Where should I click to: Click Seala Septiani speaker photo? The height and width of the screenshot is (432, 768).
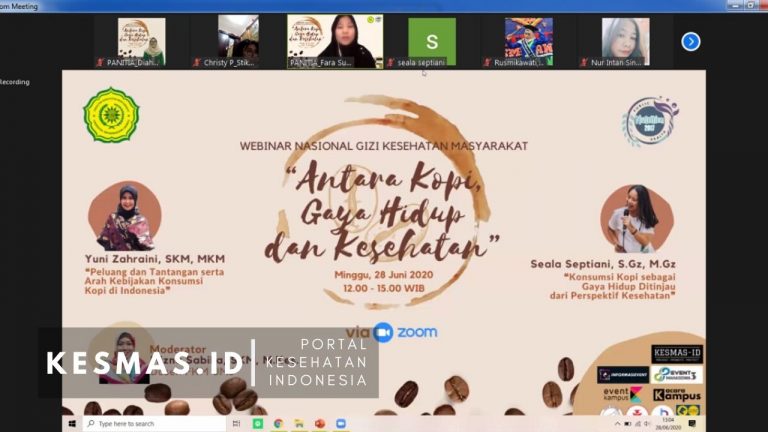pyautogui.click(x=637, y=218)
